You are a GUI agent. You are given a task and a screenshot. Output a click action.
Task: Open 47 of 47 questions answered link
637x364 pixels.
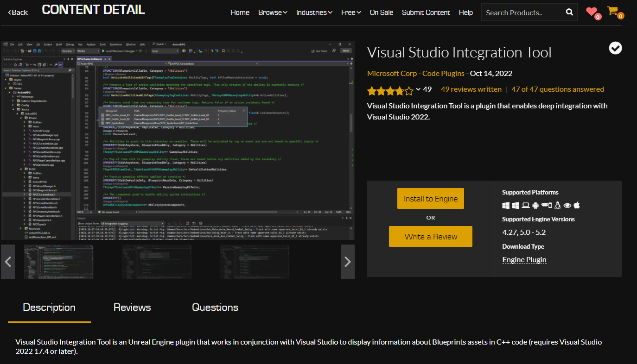coord(558,89)
